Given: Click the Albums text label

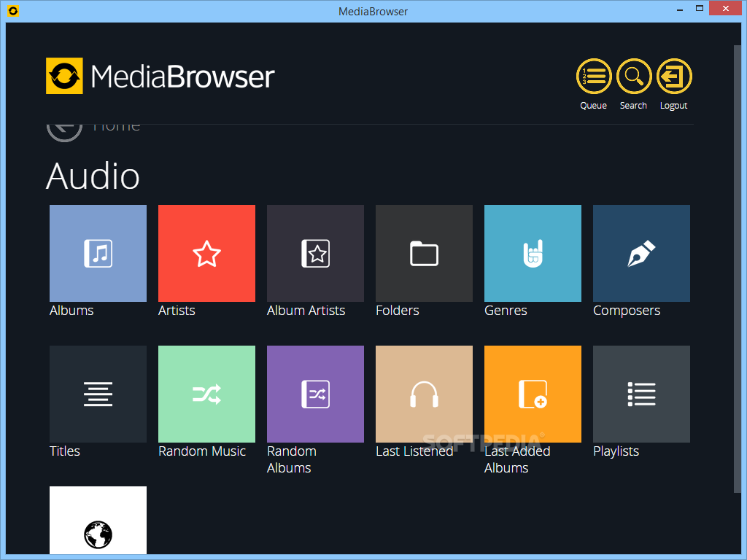Looking at the screenshot, I should pyautogui.click(x=71, y=311).
